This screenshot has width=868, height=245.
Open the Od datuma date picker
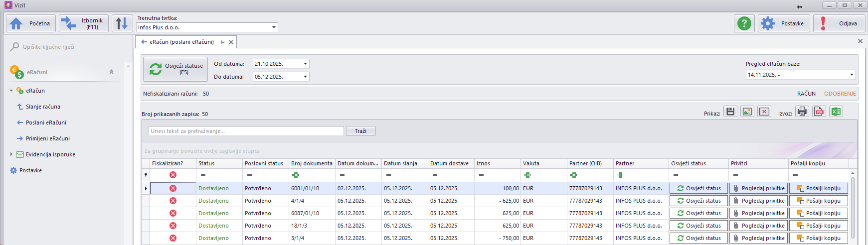point(306,64)
